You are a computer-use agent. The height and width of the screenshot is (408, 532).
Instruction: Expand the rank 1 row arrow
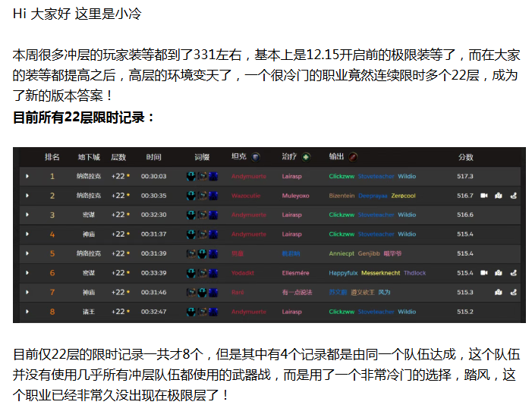click(27, 177)
